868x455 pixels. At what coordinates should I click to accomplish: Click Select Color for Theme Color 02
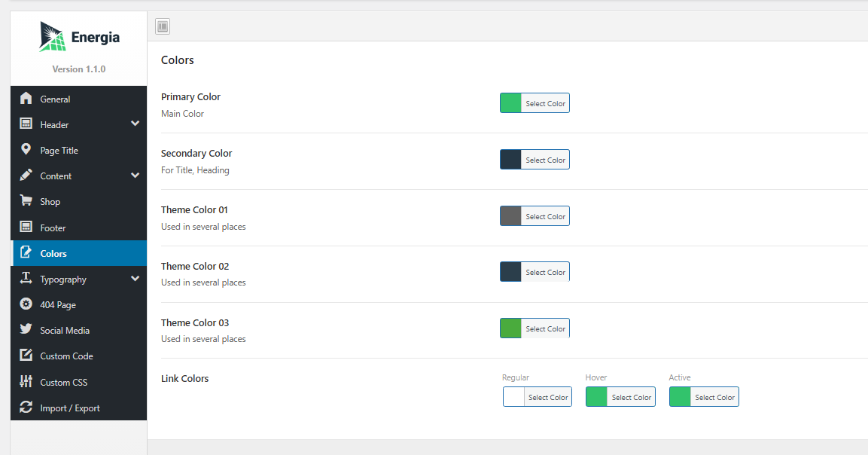click(x=545, y=272)
